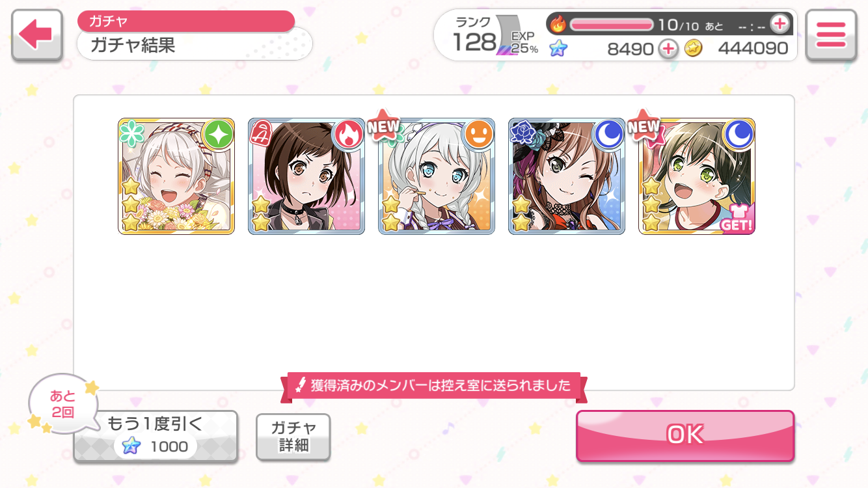Viewport: 868px width, 488px height.
Task: Click the pink live boost gauge bar
Action: click(x=612, y=25)
